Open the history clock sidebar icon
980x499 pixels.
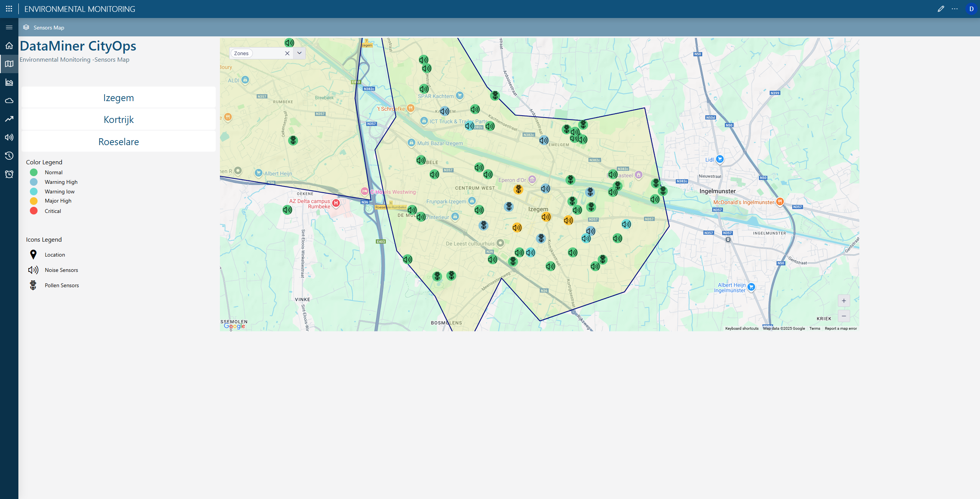tap(9, 156)
